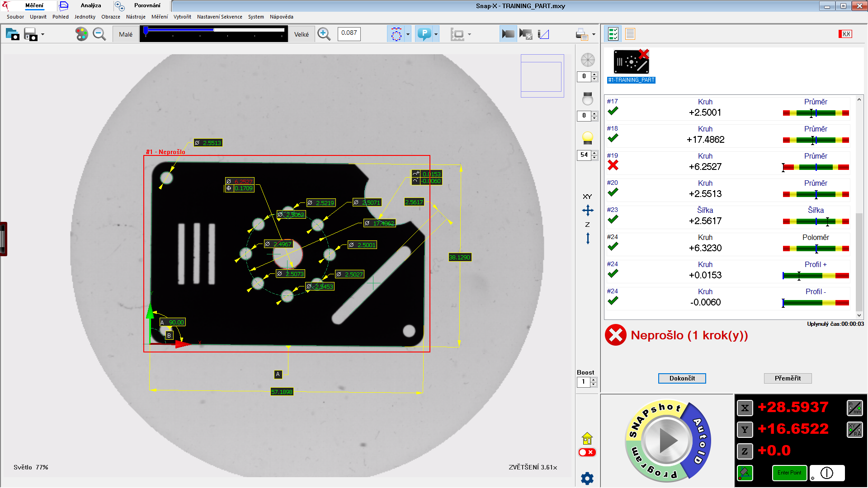
Task: Expand the frame capture dropdown arrow
Action: click(x=469, y=34)
